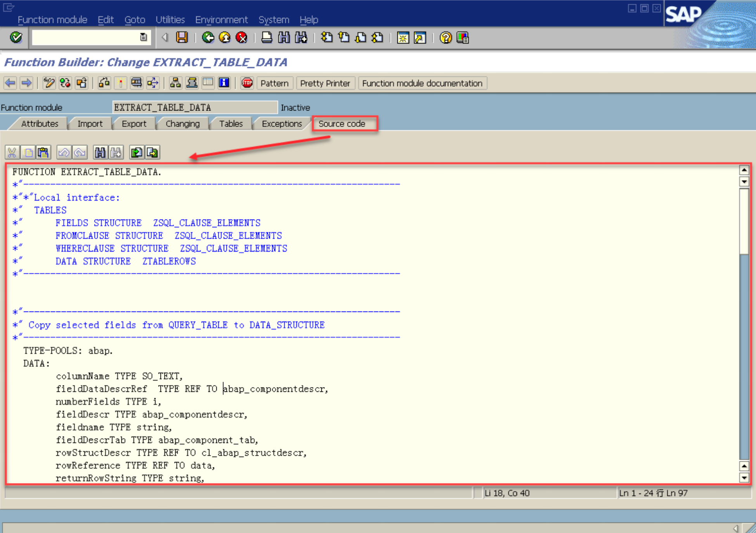Click the yellow Help question mark icon
Image resolution: width=756 pixels, height=533 pixels.
(446, 38)
